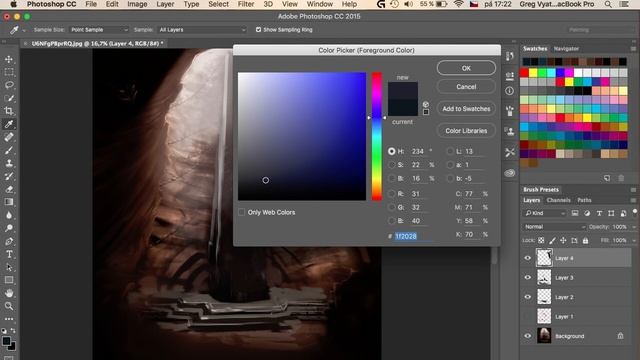
Task: Select the S saturation radio button
Action: 391,165
